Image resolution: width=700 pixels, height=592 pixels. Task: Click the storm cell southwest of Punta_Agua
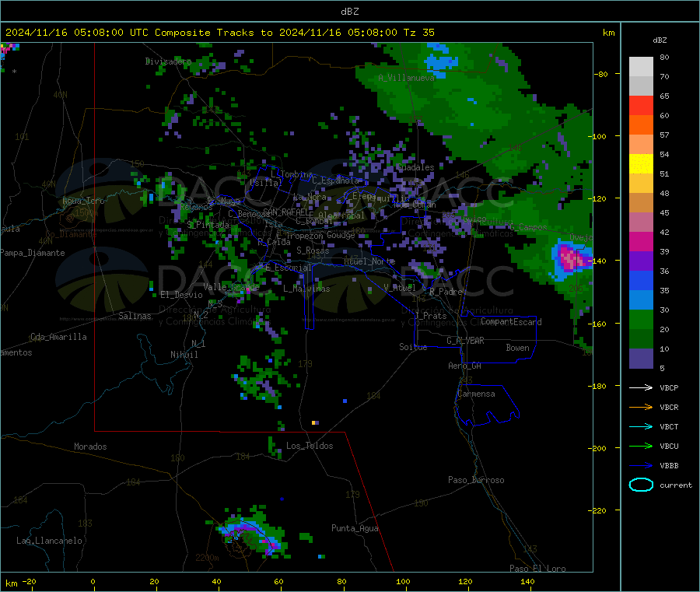pyautogui.click(x=252, y=534)
